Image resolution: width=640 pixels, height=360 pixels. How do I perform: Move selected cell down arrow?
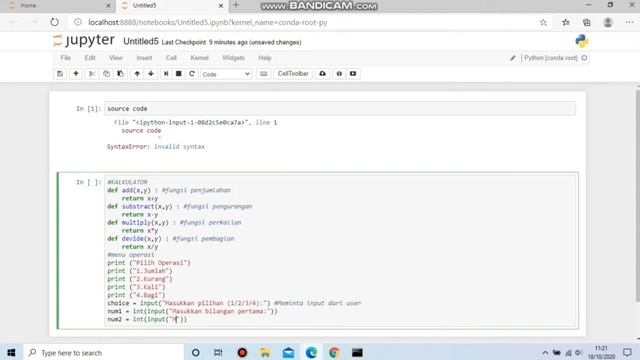pos(151,74)
